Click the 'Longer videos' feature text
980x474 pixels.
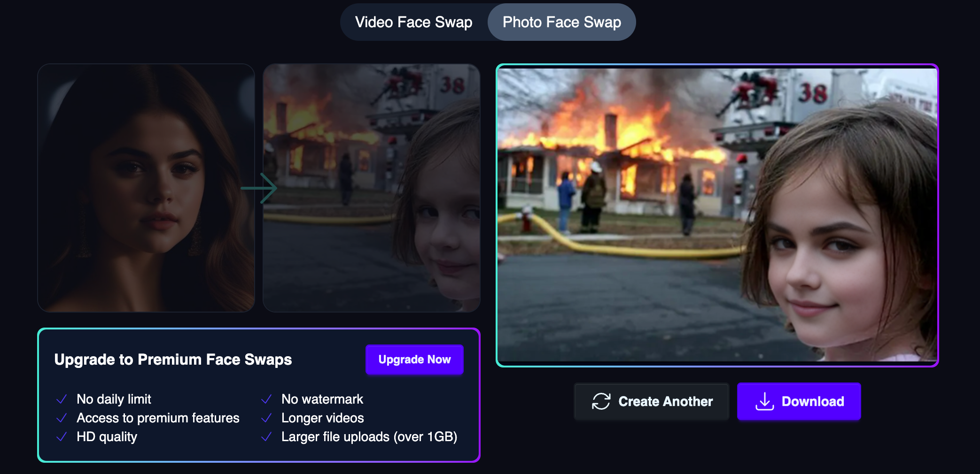[x=323, y=418]
